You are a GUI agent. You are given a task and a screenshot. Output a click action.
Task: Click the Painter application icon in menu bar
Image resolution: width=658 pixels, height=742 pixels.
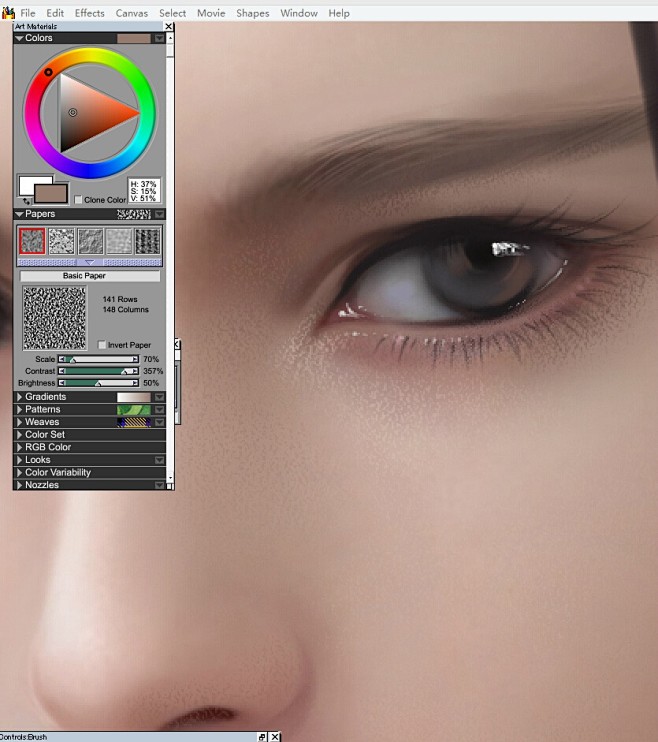pyautogui.click(x=8, y=13)
